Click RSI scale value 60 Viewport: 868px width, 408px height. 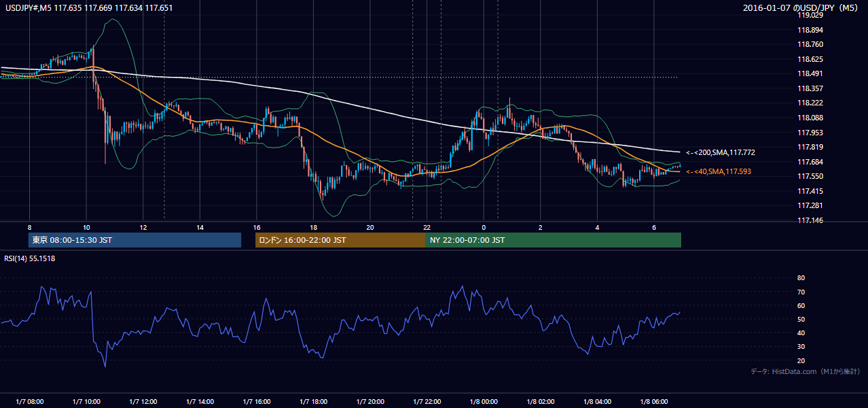pos(801,305)
